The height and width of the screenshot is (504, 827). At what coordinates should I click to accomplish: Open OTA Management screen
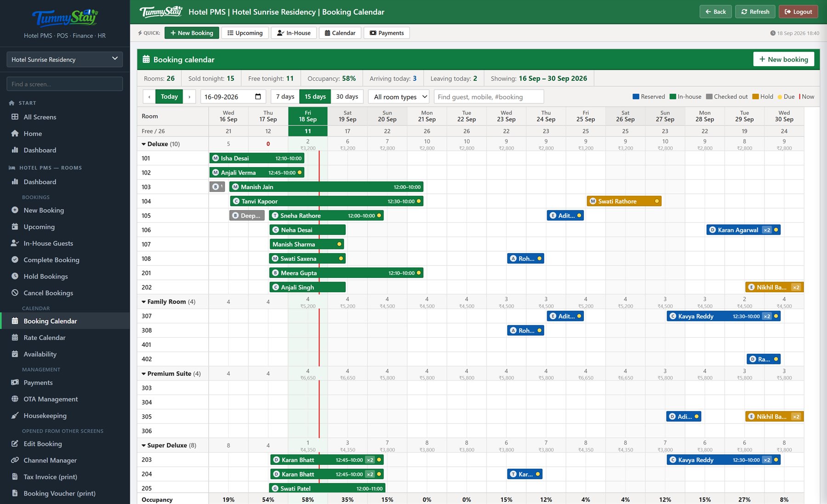(65, 399)
